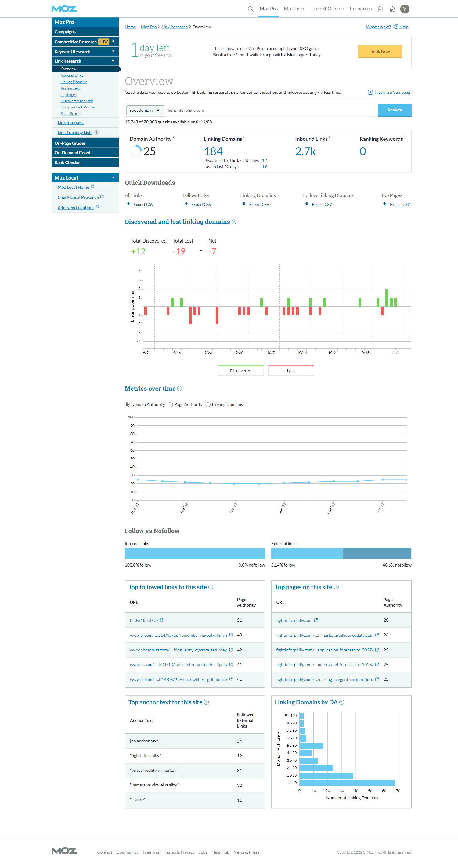Open Compare Link Profiles sidebar link

click(x=78, y=107)
